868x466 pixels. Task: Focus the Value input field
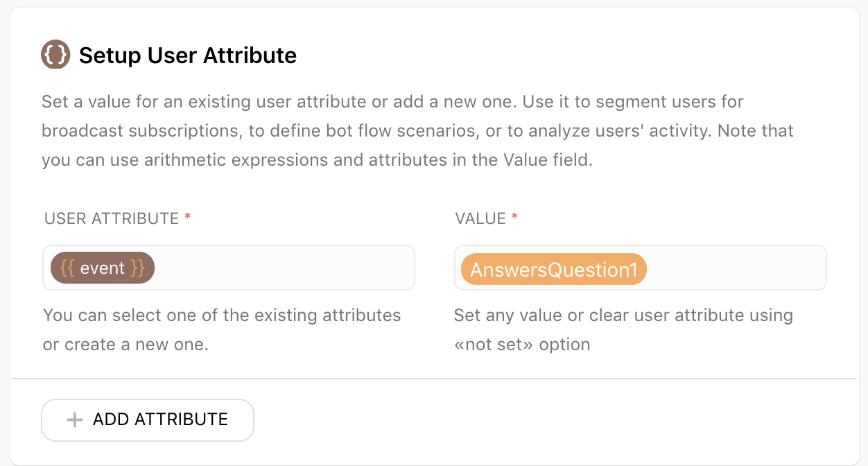pos(641,268)
